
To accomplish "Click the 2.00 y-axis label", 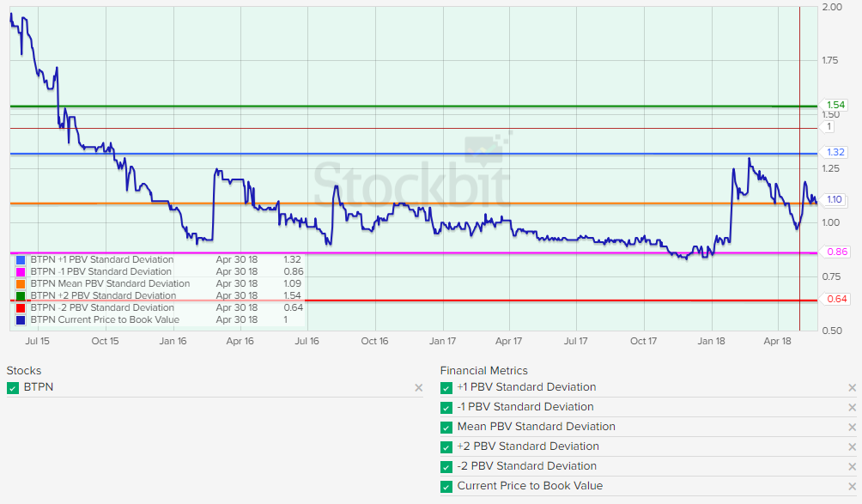I will [832, 7].
